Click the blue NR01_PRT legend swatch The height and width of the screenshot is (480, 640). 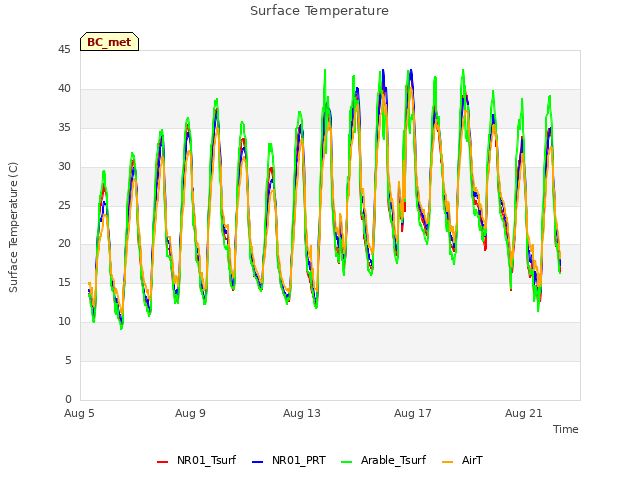pos(258,462)
